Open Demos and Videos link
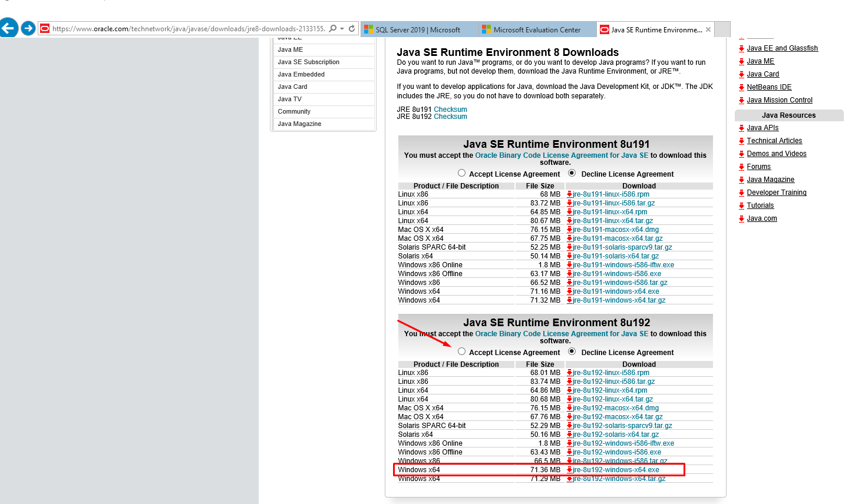Viewport: 855px width, 504px height. [x=777, y=154]
